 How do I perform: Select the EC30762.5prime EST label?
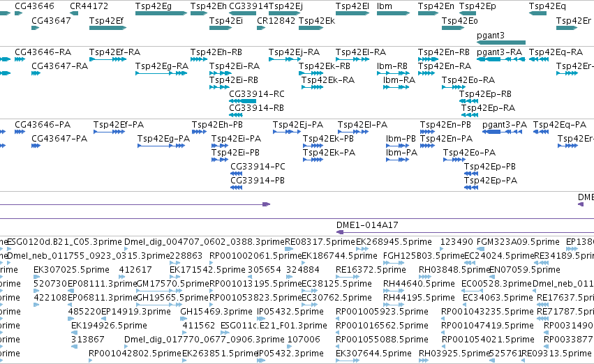coord(336,298)
